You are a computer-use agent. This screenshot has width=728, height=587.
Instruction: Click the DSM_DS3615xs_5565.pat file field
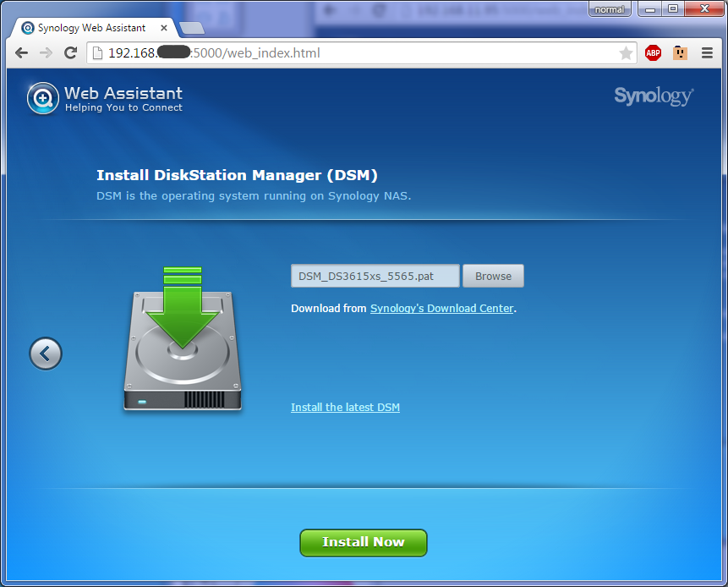click(x=375, y=277)
